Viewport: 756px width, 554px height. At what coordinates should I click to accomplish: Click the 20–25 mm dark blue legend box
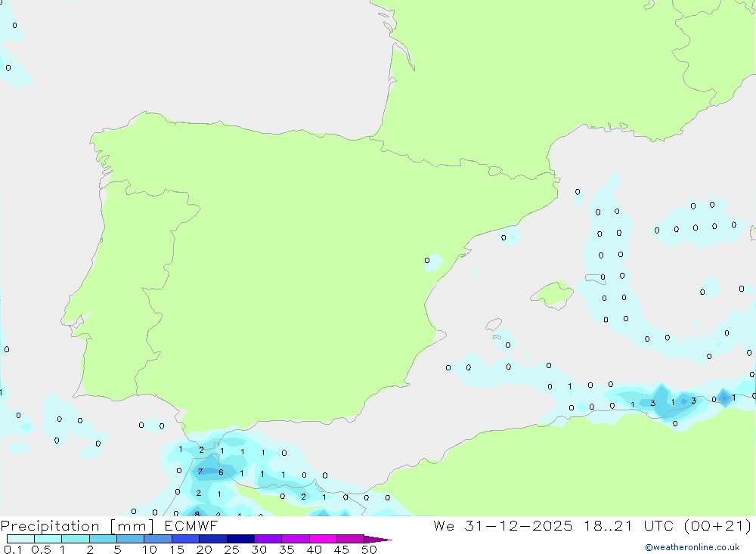click(x=212, y=539)
